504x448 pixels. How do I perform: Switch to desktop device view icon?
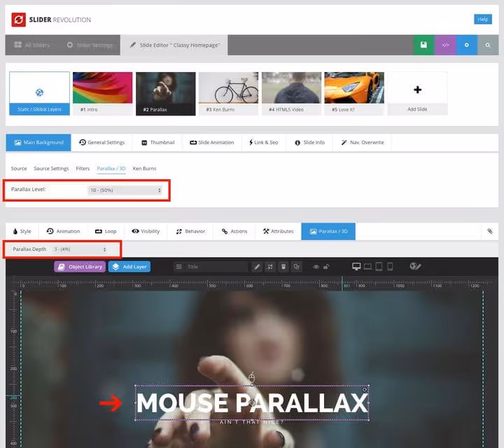tap(356, 267)
